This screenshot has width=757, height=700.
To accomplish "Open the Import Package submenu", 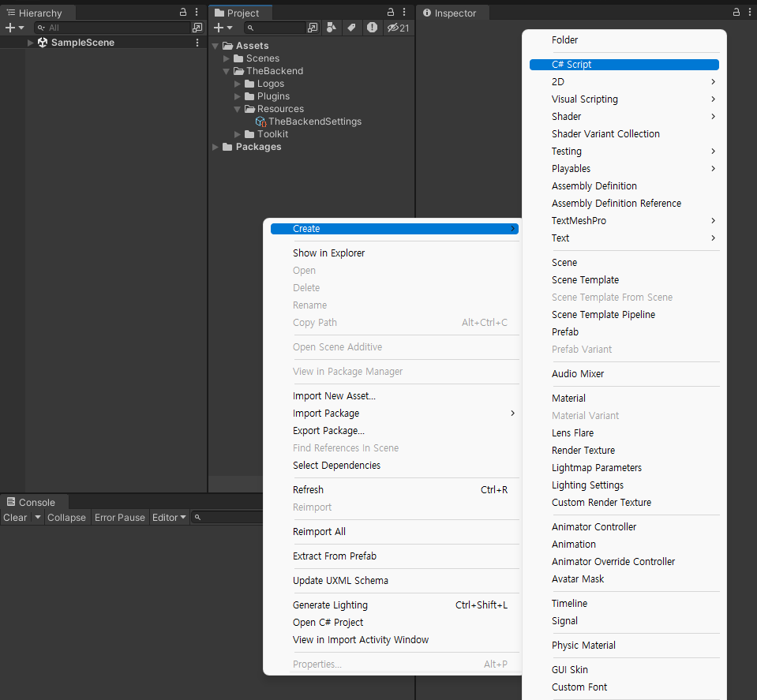I will [395, 414].
